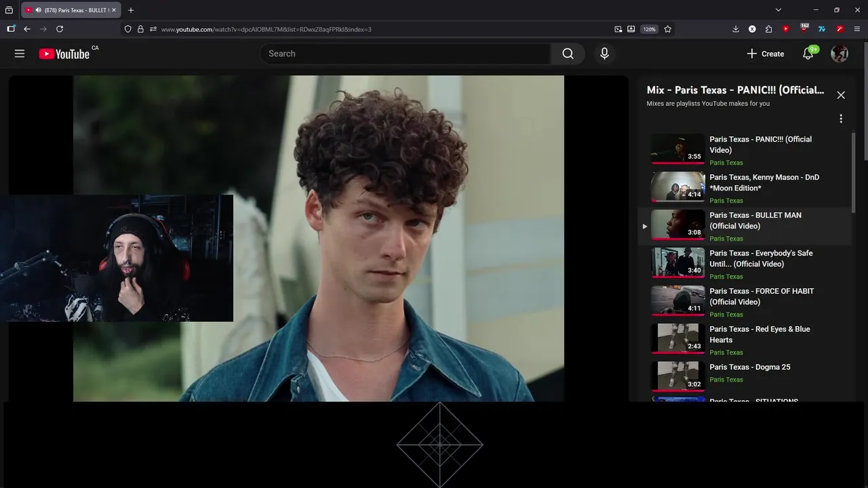This screenshot has height=488, width=868.
Task: Toggle picture-in-picture from address bar
Action: [x=618, y=29]
